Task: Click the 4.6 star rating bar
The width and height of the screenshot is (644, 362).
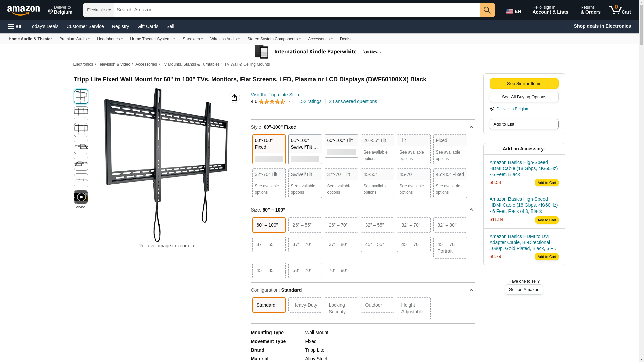Action: coord(272,102)
